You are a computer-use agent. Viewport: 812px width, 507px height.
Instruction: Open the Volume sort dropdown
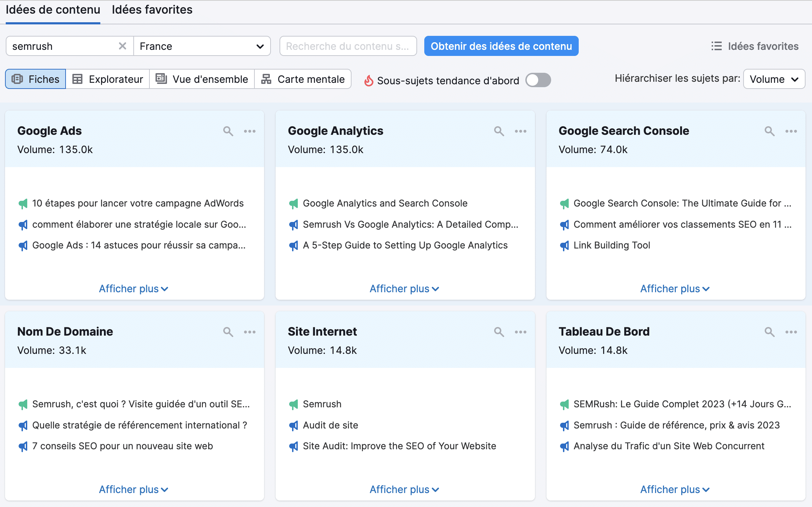[x=774, y=79]
